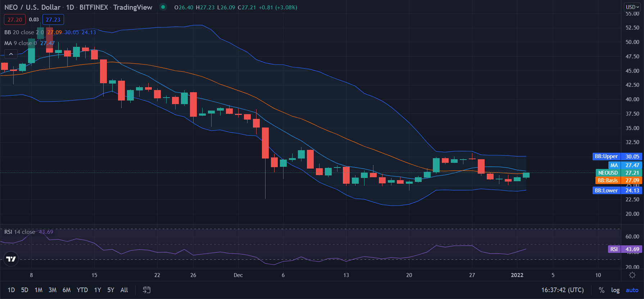The image size is (644, 299).
Task: Click the sell price 27.20 button
Action: tap(15, 19)
